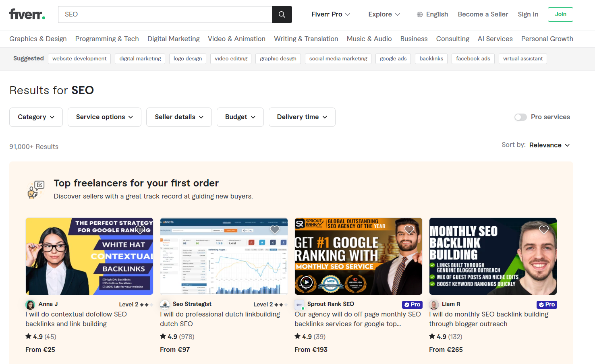Select 'backlinks' suggestion tag
Image resolution: width=595 pixels, height=364 pixels.
[x=431, y=59]
